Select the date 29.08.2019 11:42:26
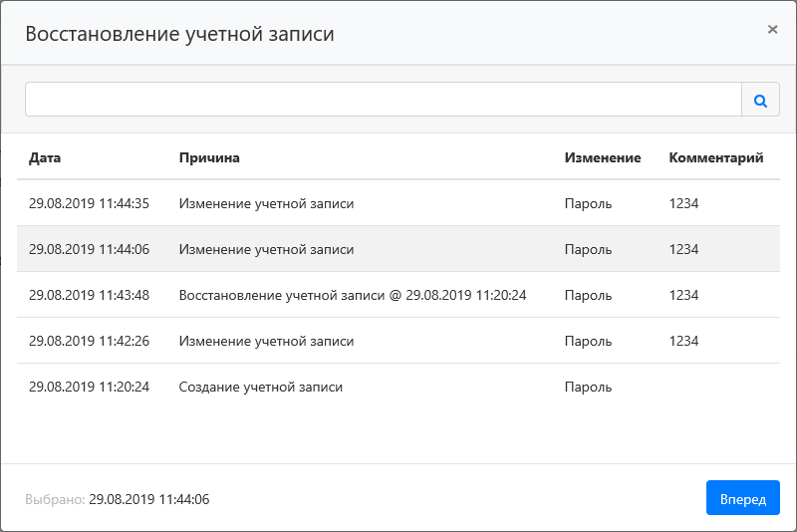This screenshot has width=797, height=532. point(89,341)
